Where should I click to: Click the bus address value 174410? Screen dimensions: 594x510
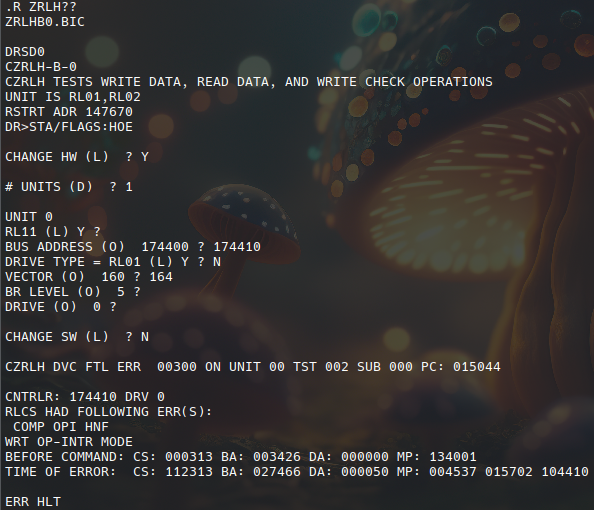(237, 247)
